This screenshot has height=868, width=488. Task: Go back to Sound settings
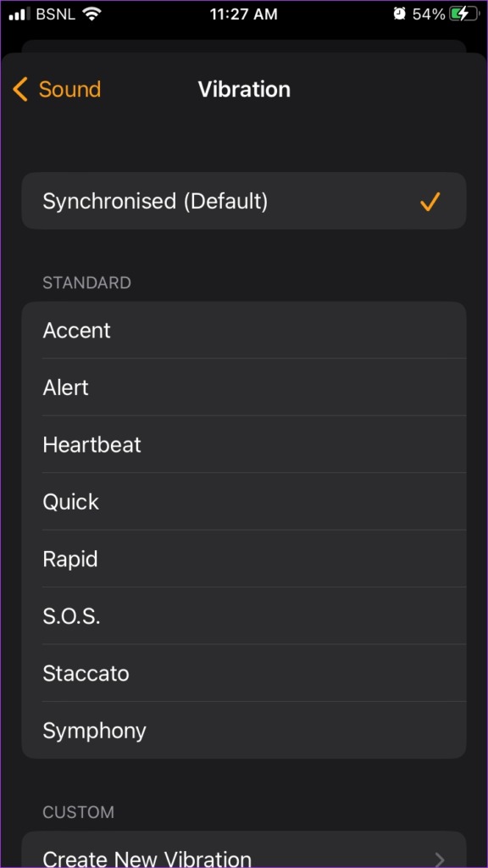click(x=57, y=90)
